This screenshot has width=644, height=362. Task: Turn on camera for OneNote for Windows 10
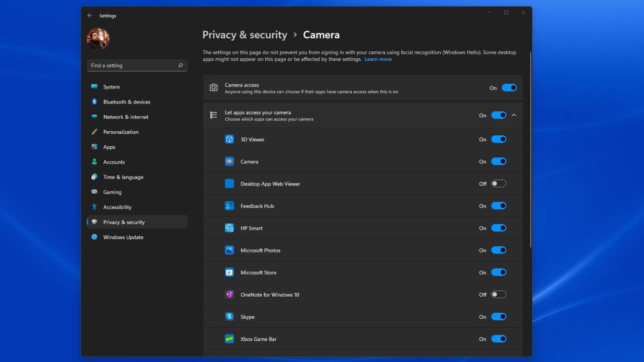499,294
